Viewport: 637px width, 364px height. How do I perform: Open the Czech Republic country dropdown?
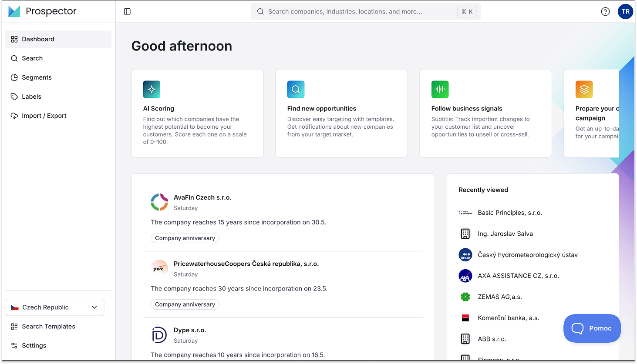coord(54,307)
